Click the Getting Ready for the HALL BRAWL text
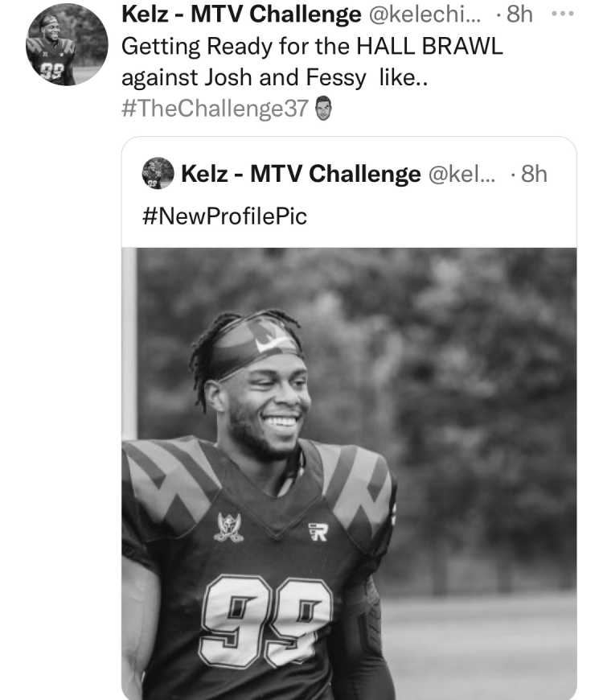Viewport: 603px width, 700px height. coord(312,46)
